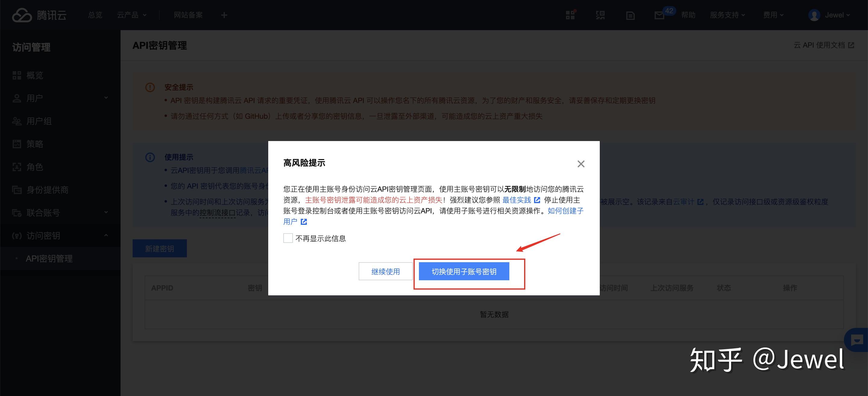
Task: Open the document/ticket icon in header
Action: click(x=631, y=15)
